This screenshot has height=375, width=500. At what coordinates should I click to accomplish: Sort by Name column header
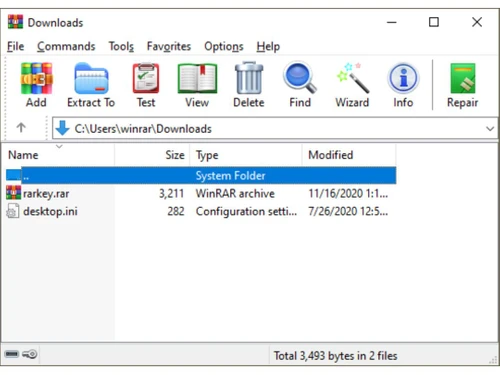[x=58, y=155]
